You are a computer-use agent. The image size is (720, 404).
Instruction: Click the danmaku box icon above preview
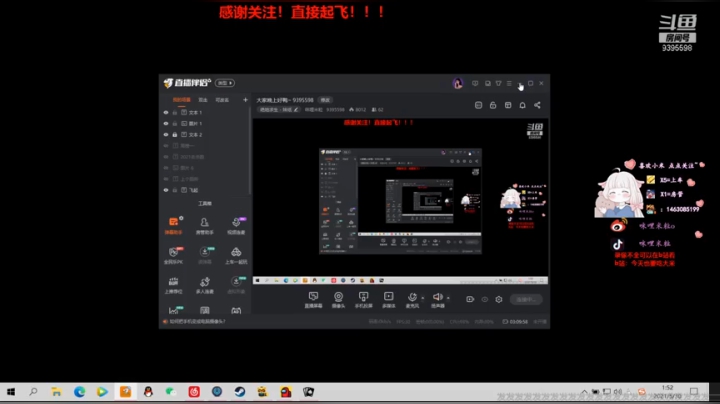pyautogui.click(x=478, y=105)
